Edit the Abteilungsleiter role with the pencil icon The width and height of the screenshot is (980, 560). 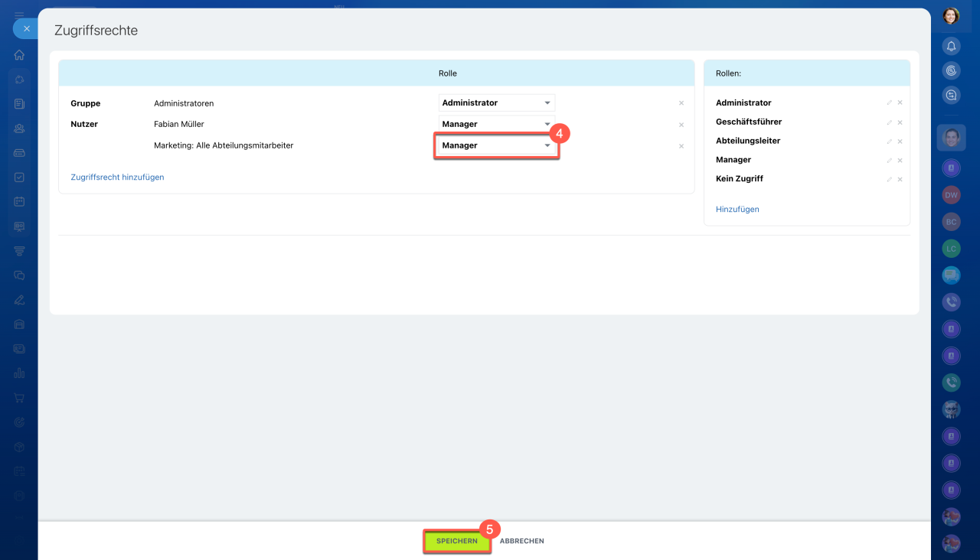pyautogui.click(x=890, y=141)
